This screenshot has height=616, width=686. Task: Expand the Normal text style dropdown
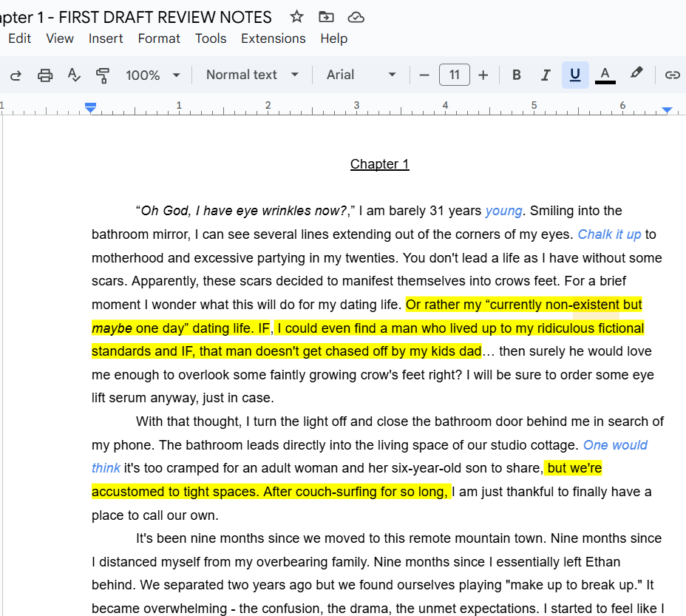(x=252, y=75)
